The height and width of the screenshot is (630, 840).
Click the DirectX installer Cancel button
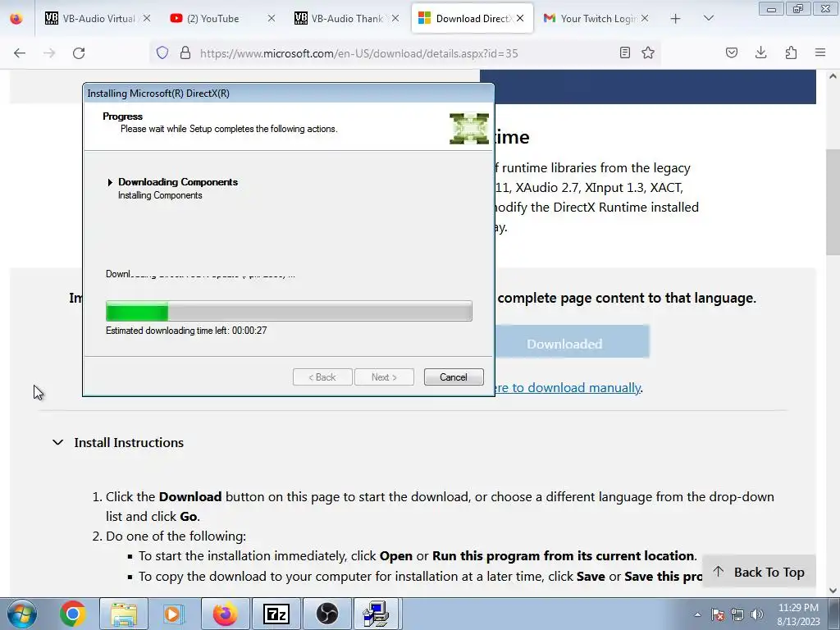click(x=454, y=377)
